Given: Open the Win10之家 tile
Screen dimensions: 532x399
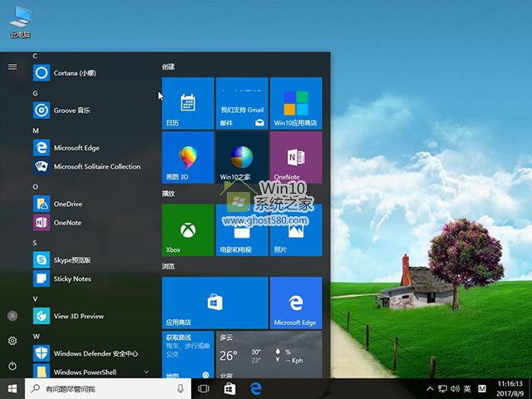Looking at the screenshot, I should pyautogui.click(x=242, y=157).
